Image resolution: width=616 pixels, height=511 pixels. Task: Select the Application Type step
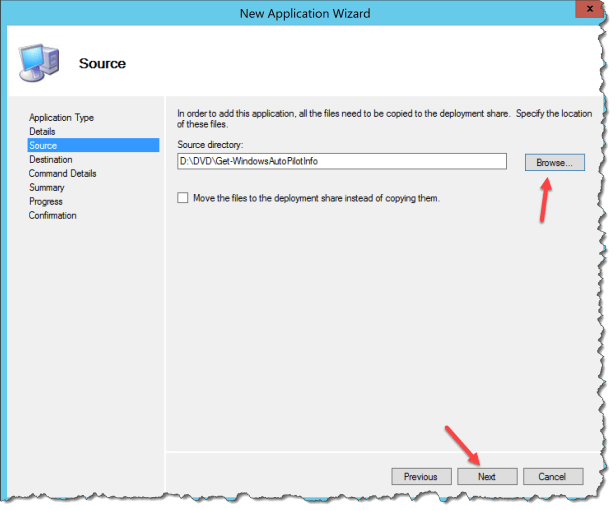[x=61, y=117]
